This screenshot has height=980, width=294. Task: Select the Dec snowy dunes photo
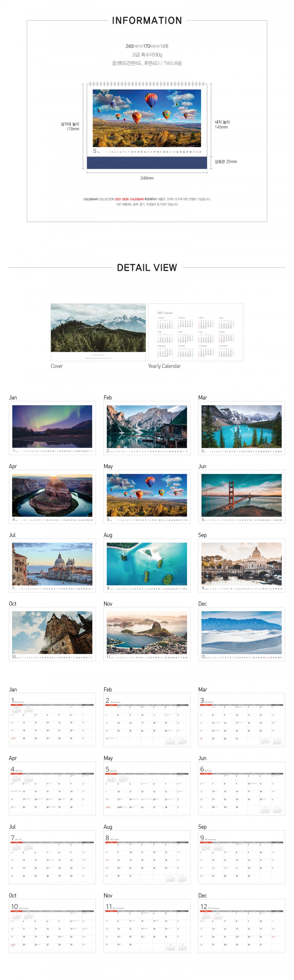coord(241,634)
